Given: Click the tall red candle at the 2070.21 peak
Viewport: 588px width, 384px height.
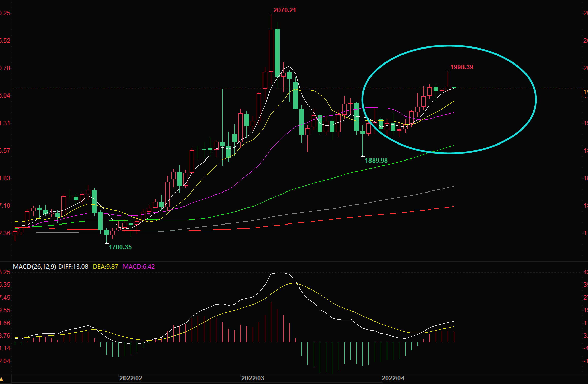Looking at the screenshot, I should [271, 51].
